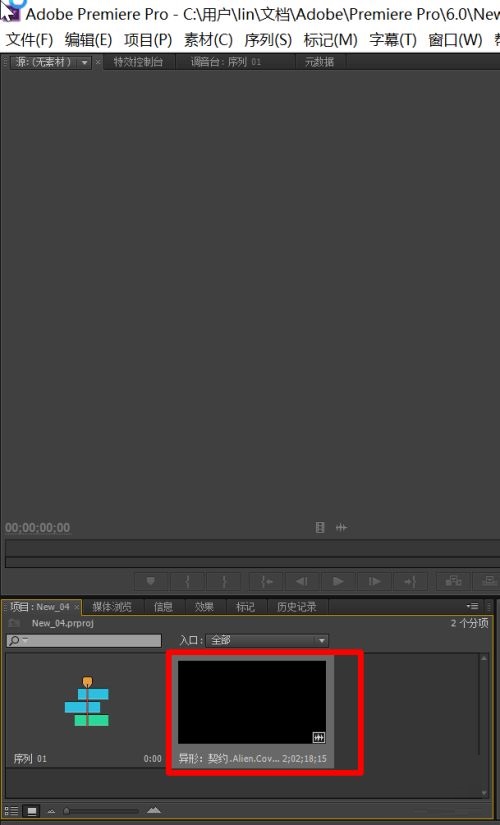Select the 项目: New_04 tab
Viewport: 500px width, 825px height.
40,607
